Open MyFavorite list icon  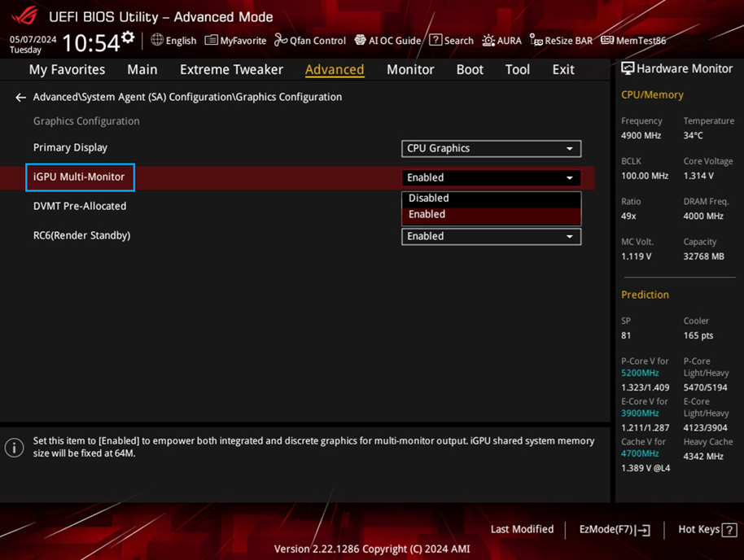pos(211,40)
